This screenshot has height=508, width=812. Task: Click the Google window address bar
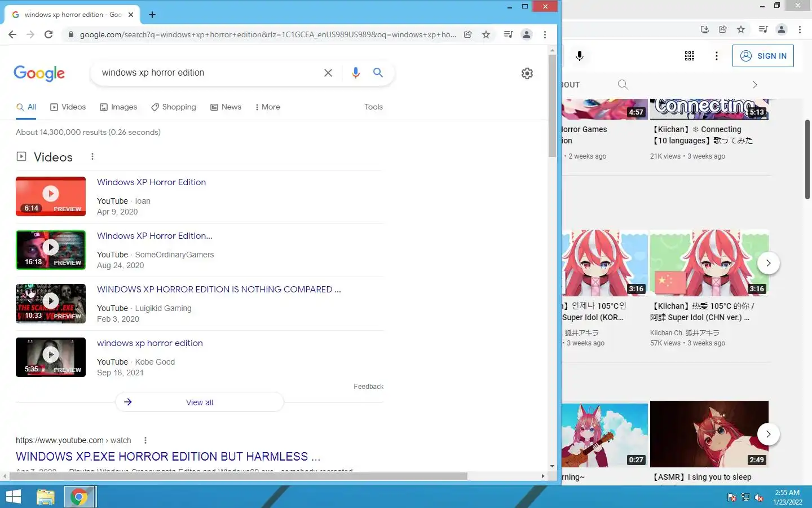point(268,34)
